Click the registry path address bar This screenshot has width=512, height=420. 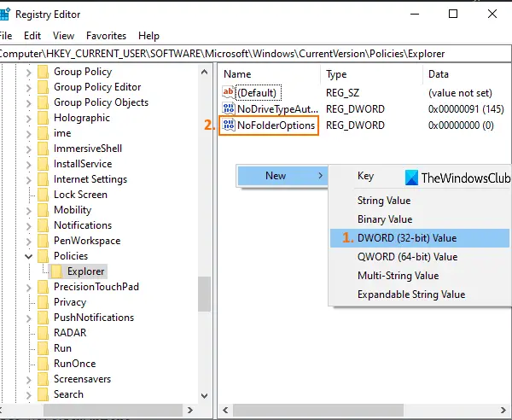pyautogui.click(x=255, y=54)
